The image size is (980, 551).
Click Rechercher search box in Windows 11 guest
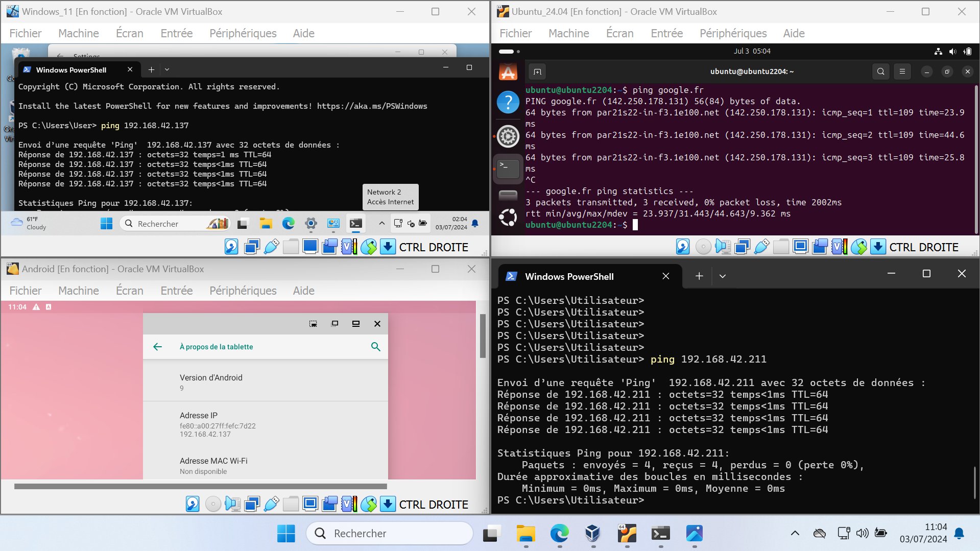pos(175,223)
